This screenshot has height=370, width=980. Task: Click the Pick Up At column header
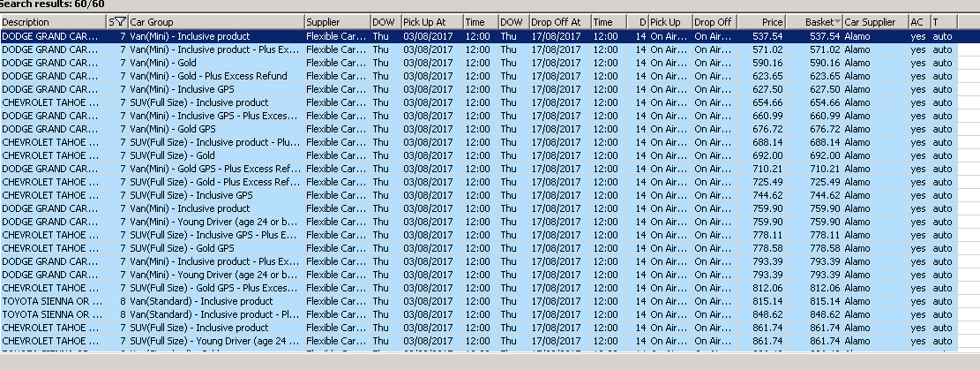432,23
